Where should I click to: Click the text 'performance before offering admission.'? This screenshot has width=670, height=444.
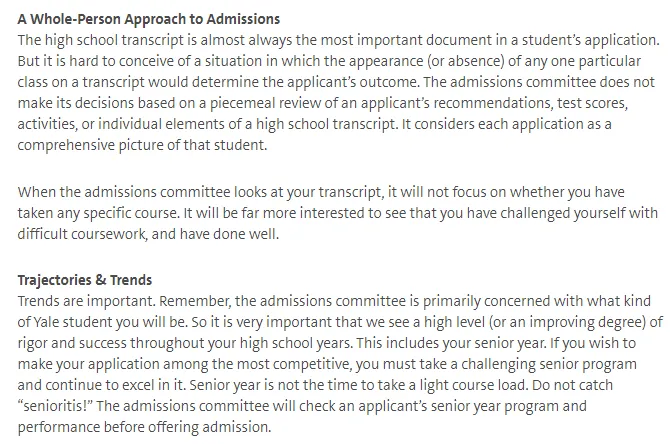pyautogui.click(x=144, y=427)
